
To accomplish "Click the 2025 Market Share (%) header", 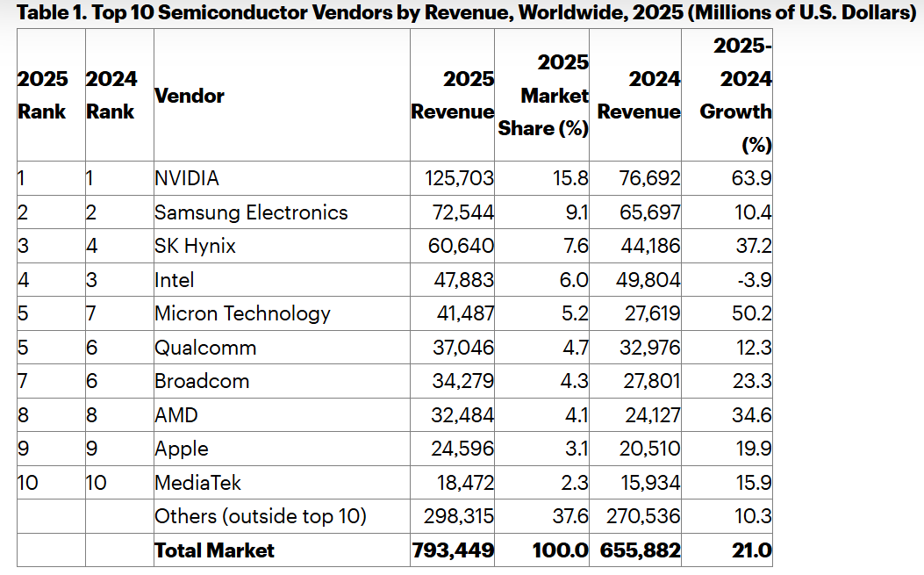I will point(543,96).
